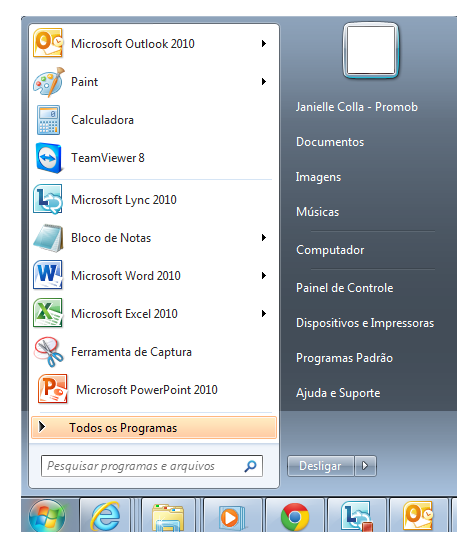470x545 pixels.
Task: Launch Paint from the program list
Action: [x=84, y=82]
